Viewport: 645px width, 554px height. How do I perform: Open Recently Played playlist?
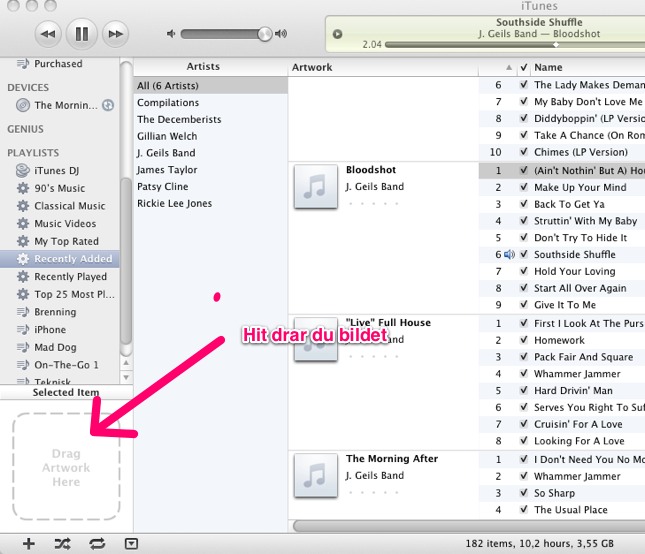[x=62, y=276]
